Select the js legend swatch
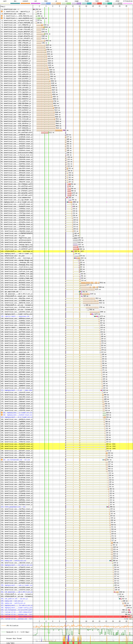Viewport: 133px width, 644px height. coord(56,3)
